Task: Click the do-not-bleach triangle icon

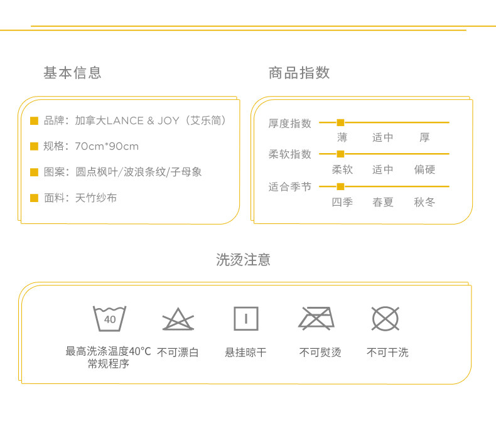Action: [178, 319]
